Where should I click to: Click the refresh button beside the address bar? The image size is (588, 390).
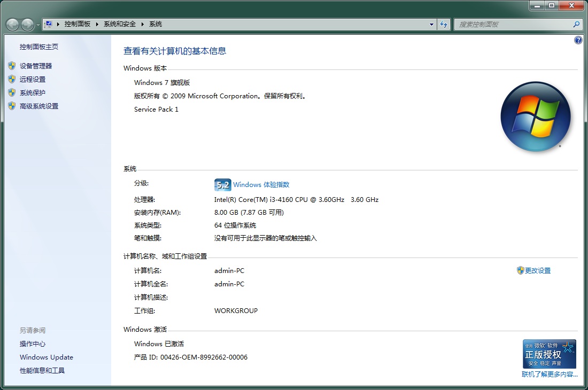444,24
